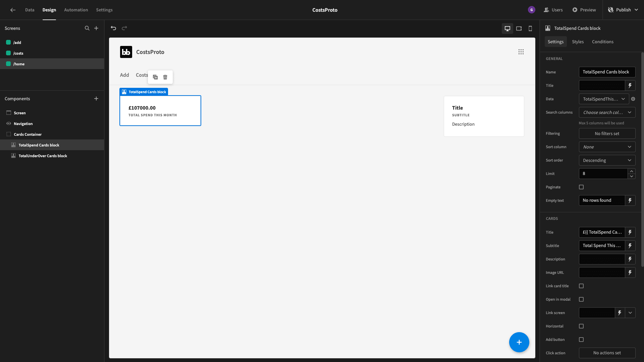Open bindings lightning icon for Empty text
This screenshot has height=362, width=644.
coord(630,200)
